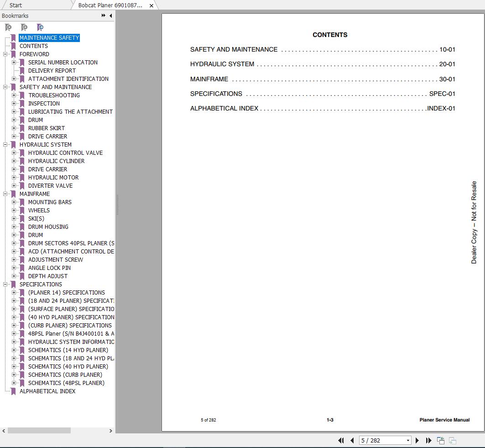The height and width of the screenshot is (448, 485).
Task: Click the add bookmark icon in Bookmarks toolbar
Action: (24, 27)
